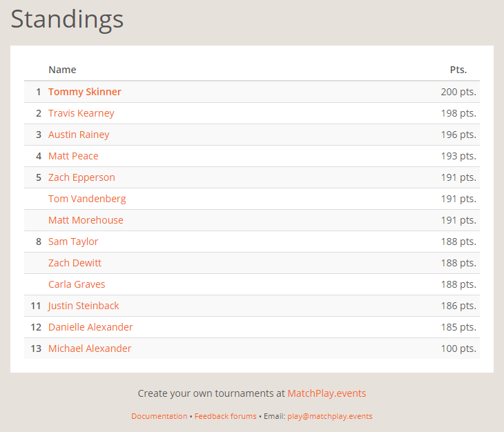Select Austin Rainey in the standings

coord(79,135)
